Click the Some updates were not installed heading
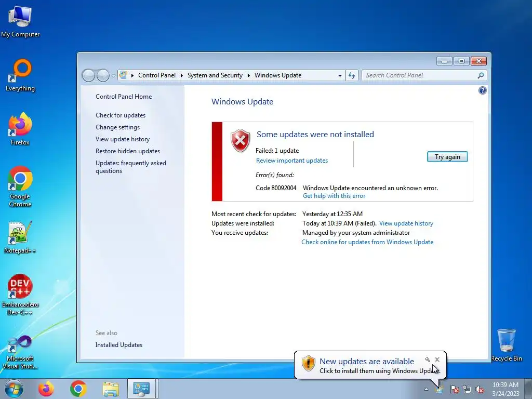 pos(315,135)
